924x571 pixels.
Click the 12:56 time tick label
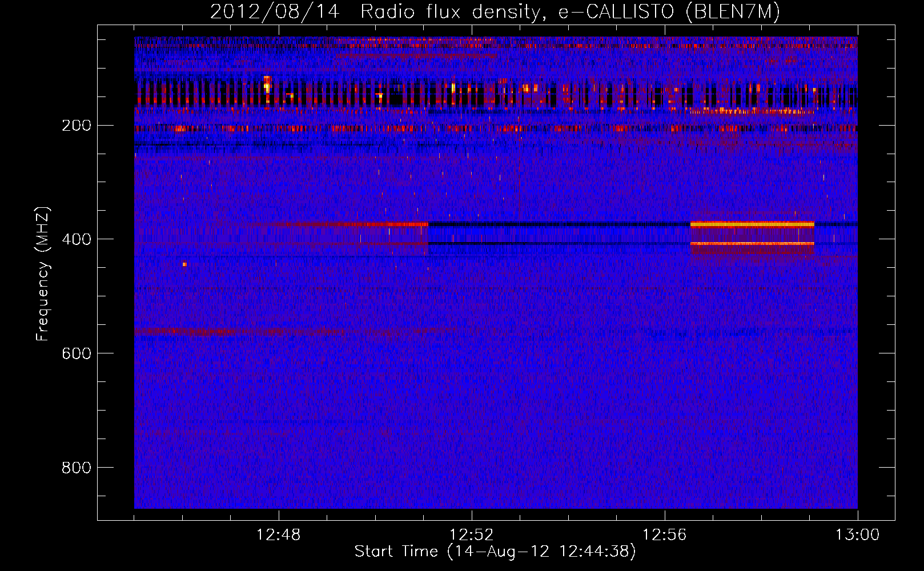click(x=665, y=535)
